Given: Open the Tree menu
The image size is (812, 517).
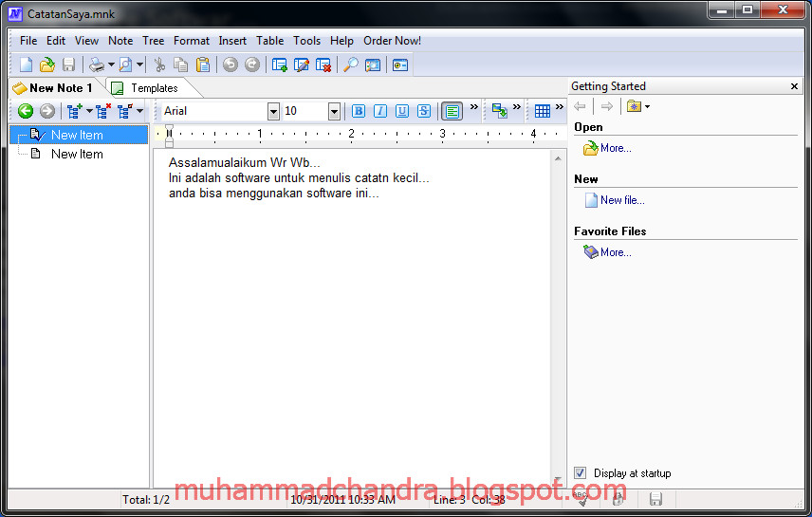Looking at the screenshot, I should (x=154, y=41).
